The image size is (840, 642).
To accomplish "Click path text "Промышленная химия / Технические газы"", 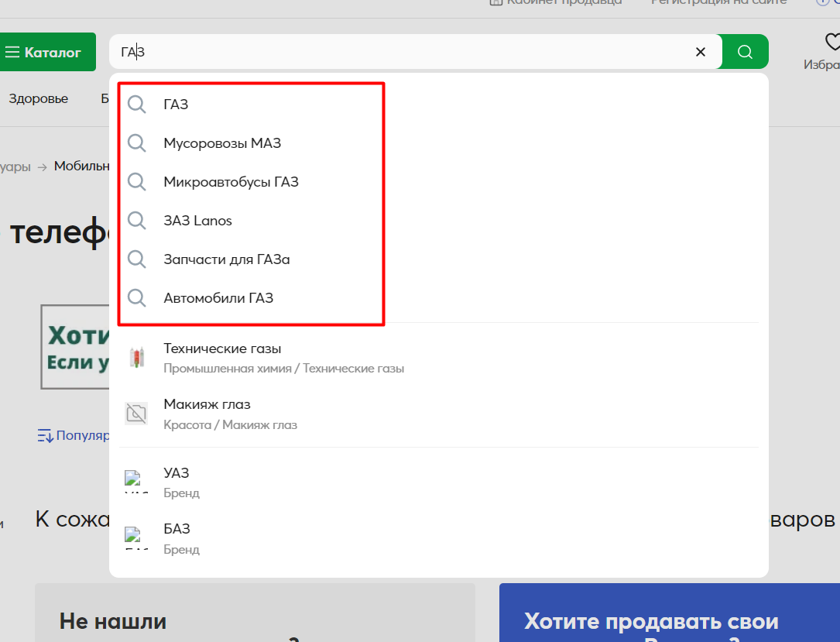I will (284, 369).
